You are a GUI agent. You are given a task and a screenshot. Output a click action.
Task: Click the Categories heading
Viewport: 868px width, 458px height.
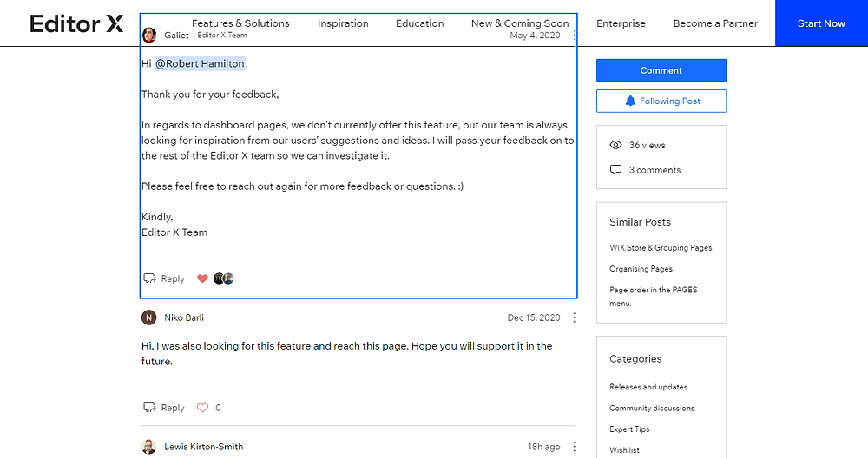(x=635, y=358)
